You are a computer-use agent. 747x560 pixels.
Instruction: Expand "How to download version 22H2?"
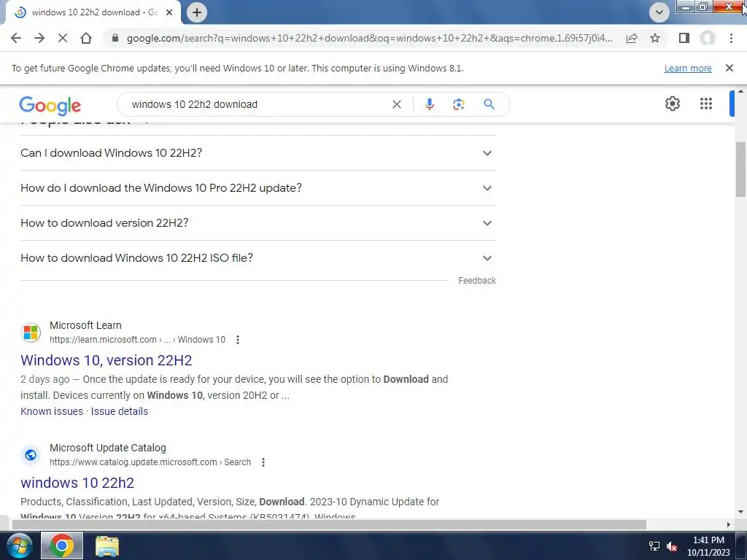[x=258, y=223]
